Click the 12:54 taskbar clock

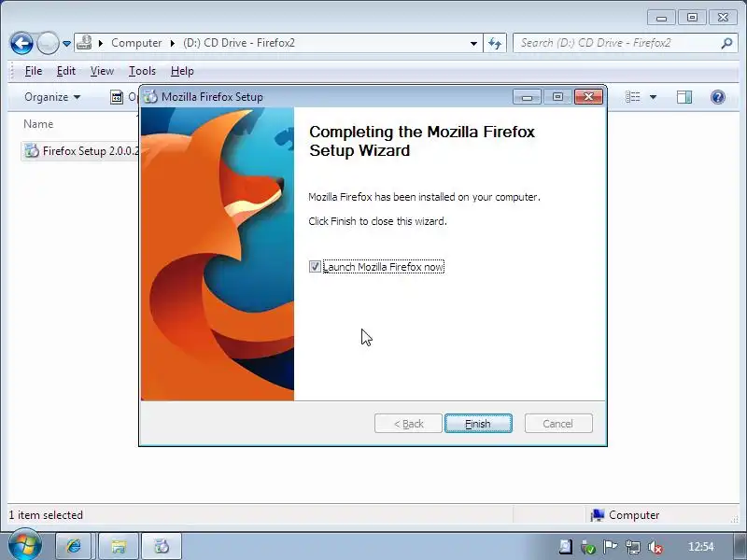pyautogui.click(x=701, y=547)
